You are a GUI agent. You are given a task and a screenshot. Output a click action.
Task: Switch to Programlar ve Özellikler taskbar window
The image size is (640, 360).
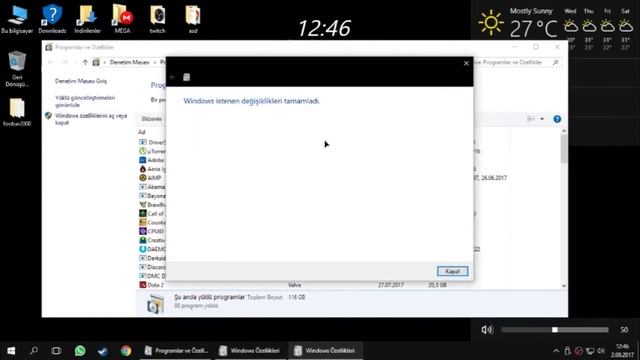[x=176, y=351]
